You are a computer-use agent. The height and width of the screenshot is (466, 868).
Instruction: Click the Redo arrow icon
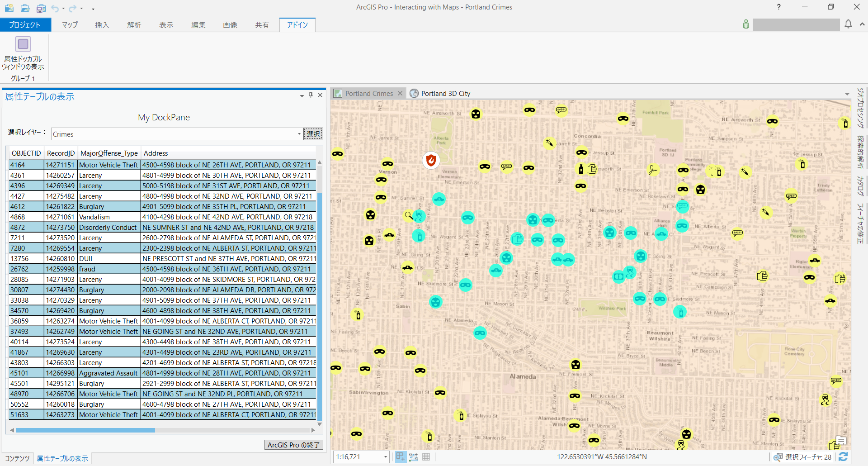[73, 8]
